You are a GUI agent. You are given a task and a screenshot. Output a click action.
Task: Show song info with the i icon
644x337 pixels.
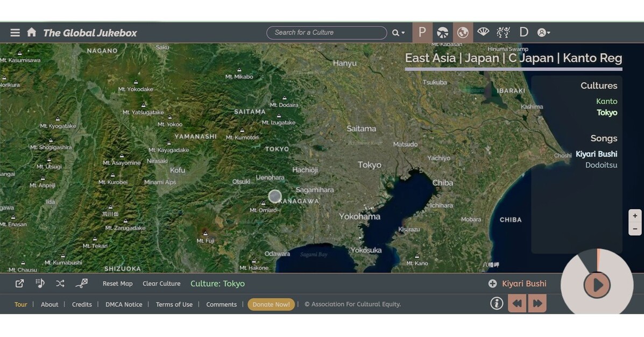point(497,304)
